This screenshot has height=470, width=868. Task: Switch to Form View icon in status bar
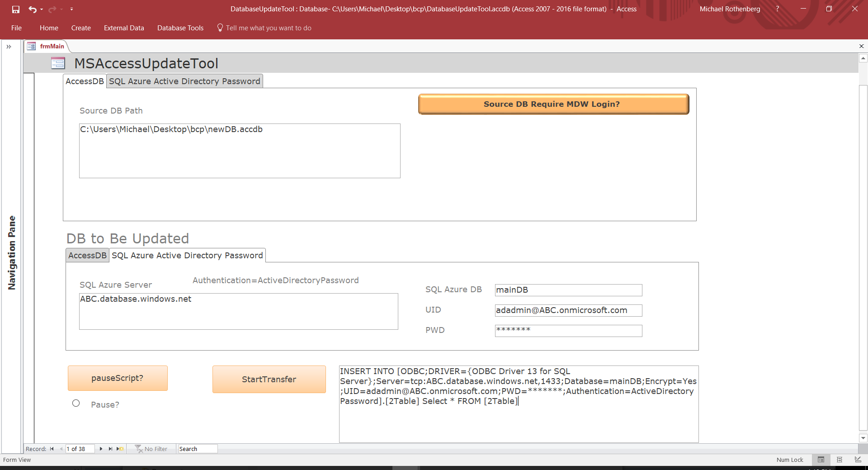pyautogui.click(x=821, y=460)
